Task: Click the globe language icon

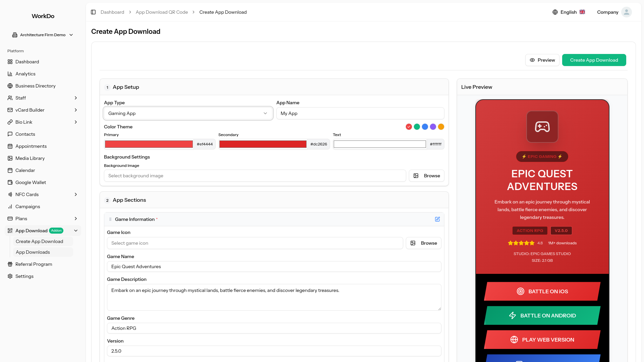Action: click(x=555, y=12)
